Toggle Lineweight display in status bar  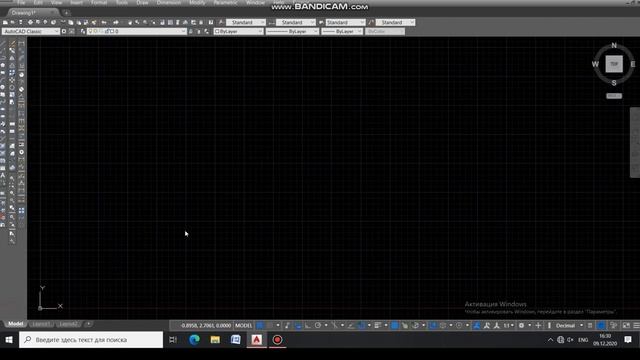(378, 325)
